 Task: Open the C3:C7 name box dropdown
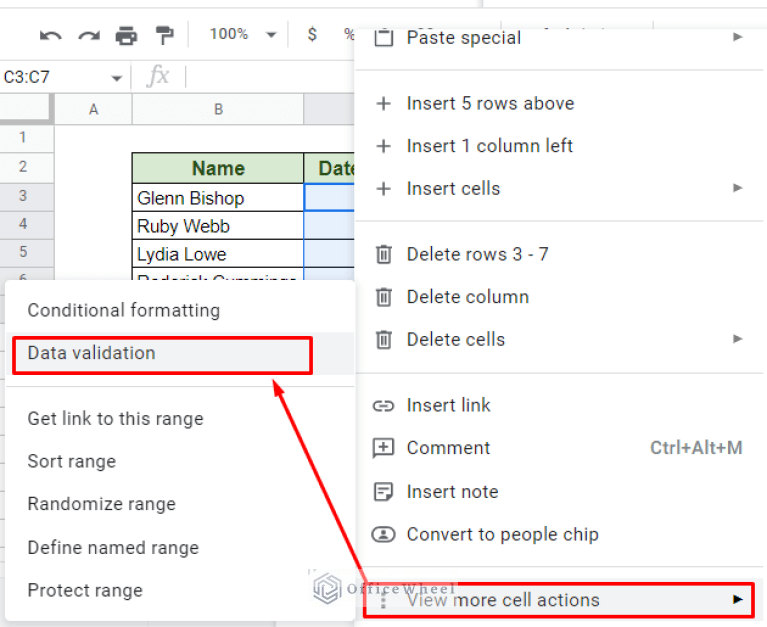116,78
